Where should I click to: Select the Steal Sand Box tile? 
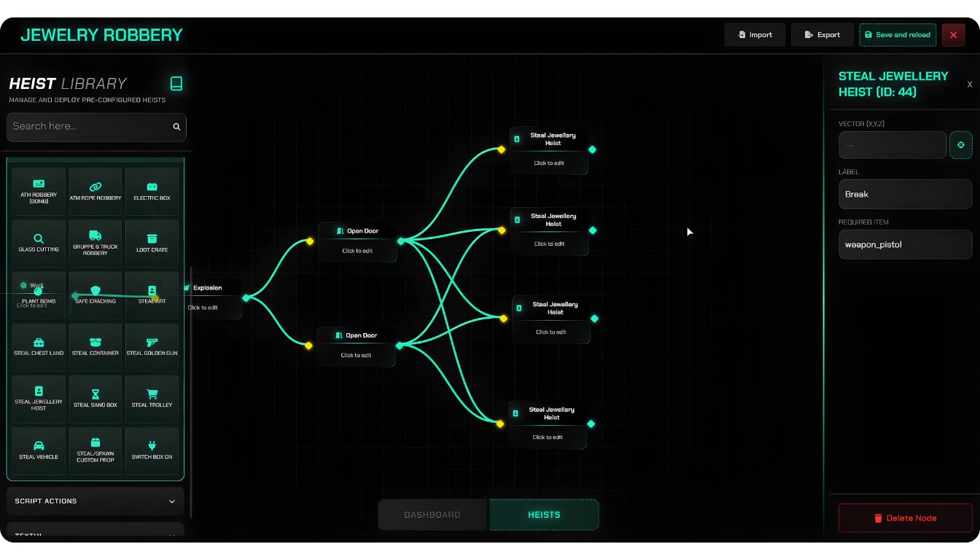[x=96, y=399]
